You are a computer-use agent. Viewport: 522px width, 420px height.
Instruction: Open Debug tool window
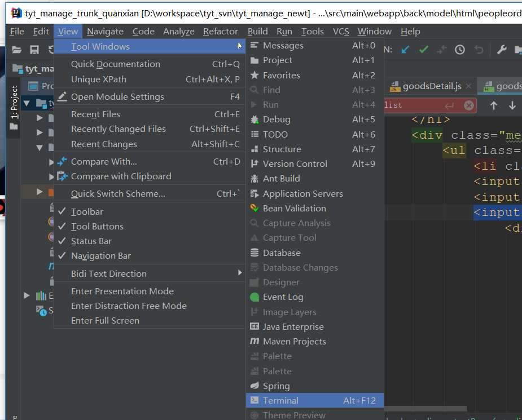coord(314,120)
